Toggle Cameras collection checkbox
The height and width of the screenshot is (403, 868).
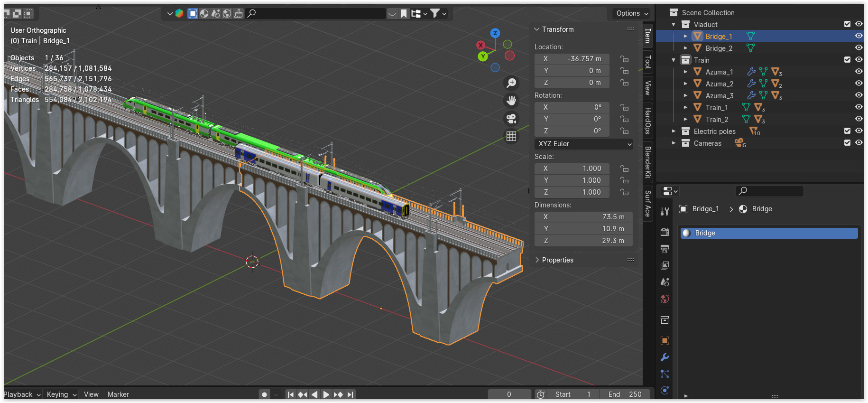point(847,143)
